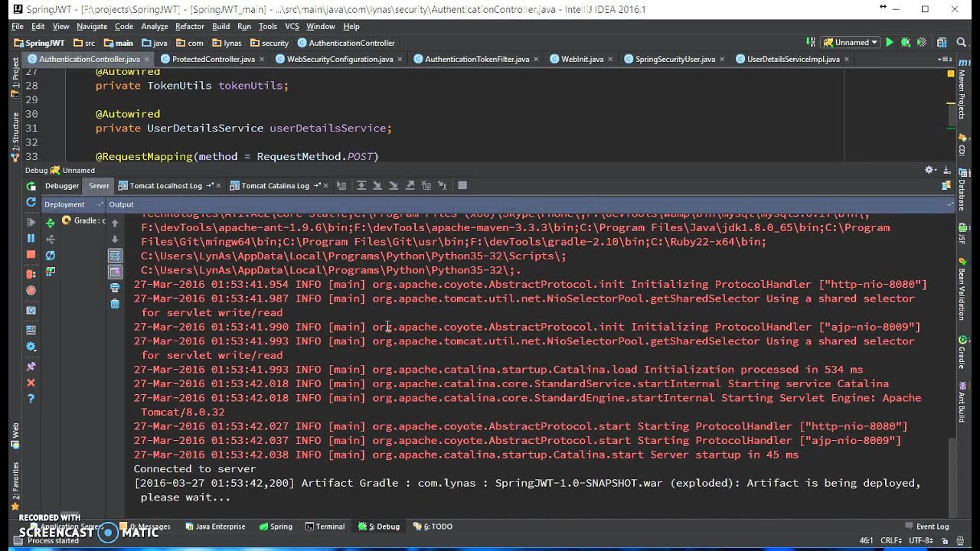Open Debug tool window gear options
The width and height of the screenshot is (980, 551).
pos(931,170)
